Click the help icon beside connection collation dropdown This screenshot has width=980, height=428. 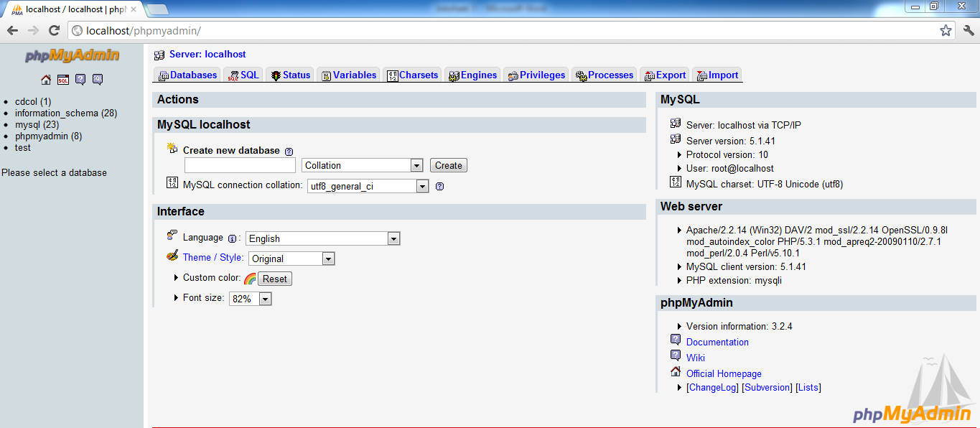[x=439, y=186]
